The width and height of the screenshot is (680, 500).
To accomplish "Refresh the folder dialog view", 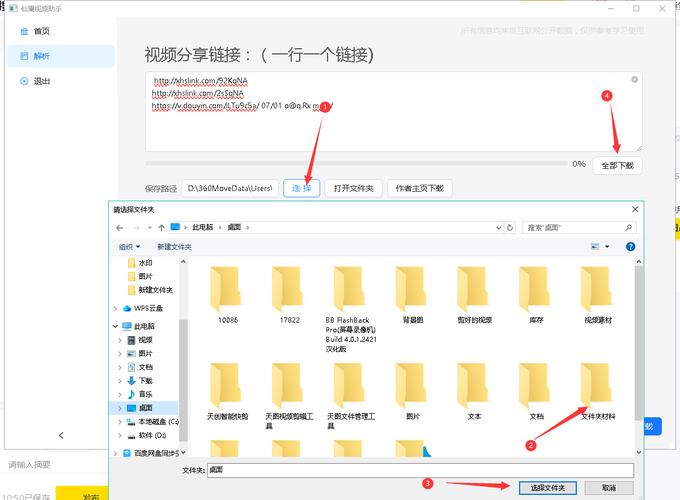I will coord(510,228).
